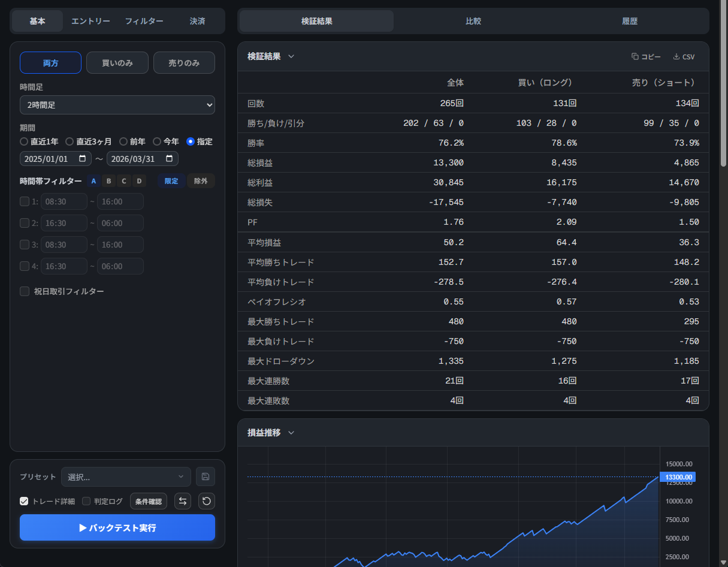Choose the 限定 filter mode
The height and width of the screenshot is (567, 728).
[x=171, y=181]
